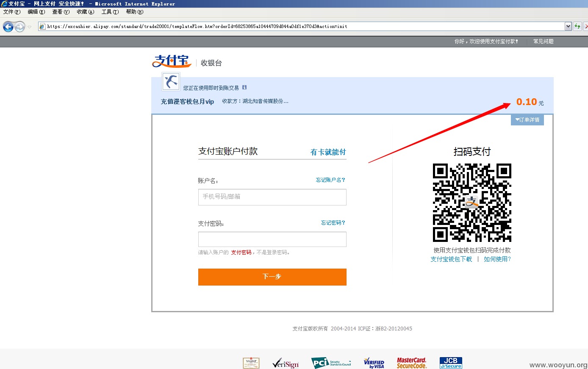Click the VeriSign security badge
Image resolution: width=588 pixels, height=369 pixels.
pyautogui.click(x=286, y=363)
